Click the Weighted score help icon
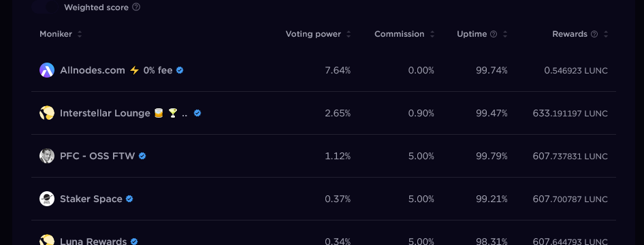The image size is (644, 245). pos(136,7)
